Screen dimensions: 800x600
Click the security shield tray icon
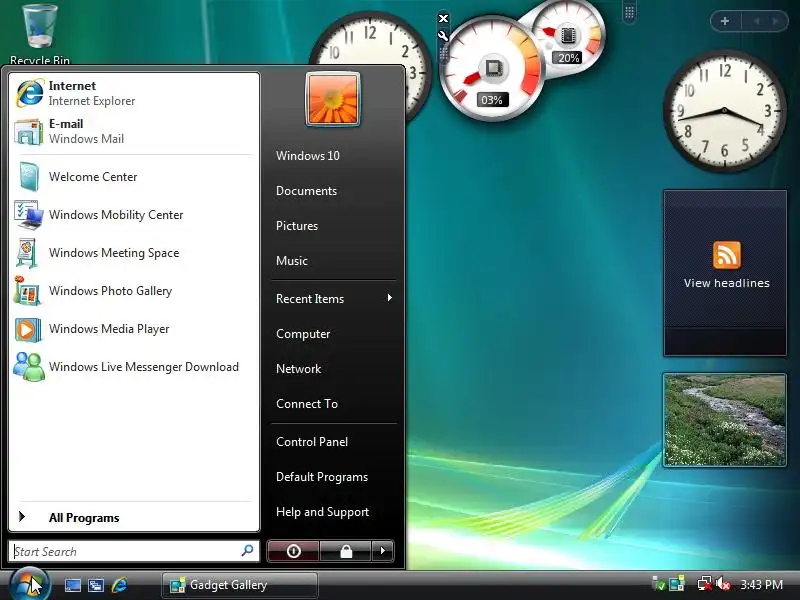pos(659,584)
